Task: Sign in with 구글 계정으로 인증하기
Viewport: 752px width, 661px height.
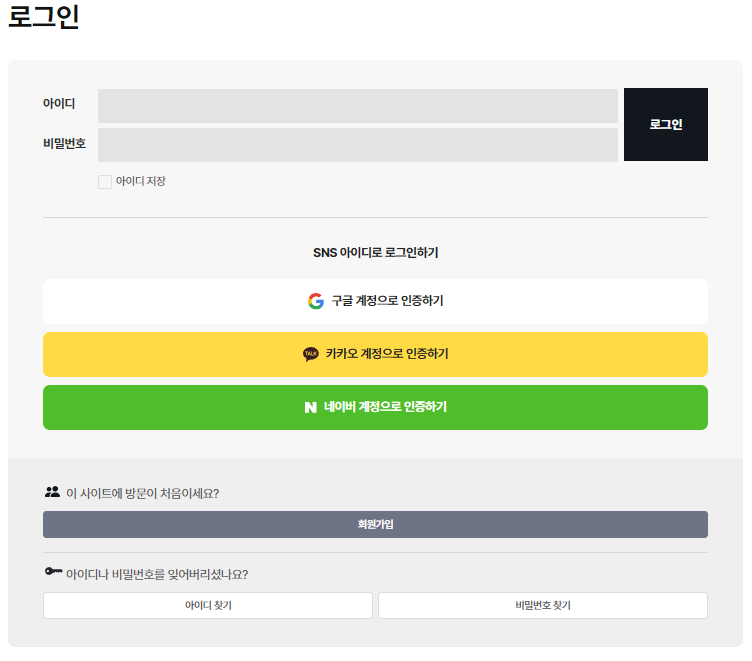Action: [376, 301]
